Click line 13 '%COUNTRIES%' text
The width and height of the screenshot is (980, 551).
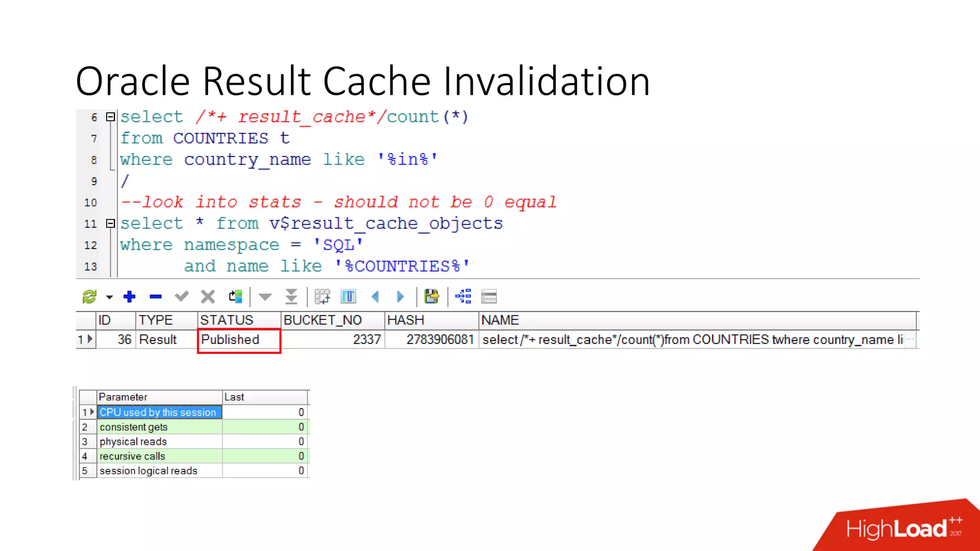402,266
